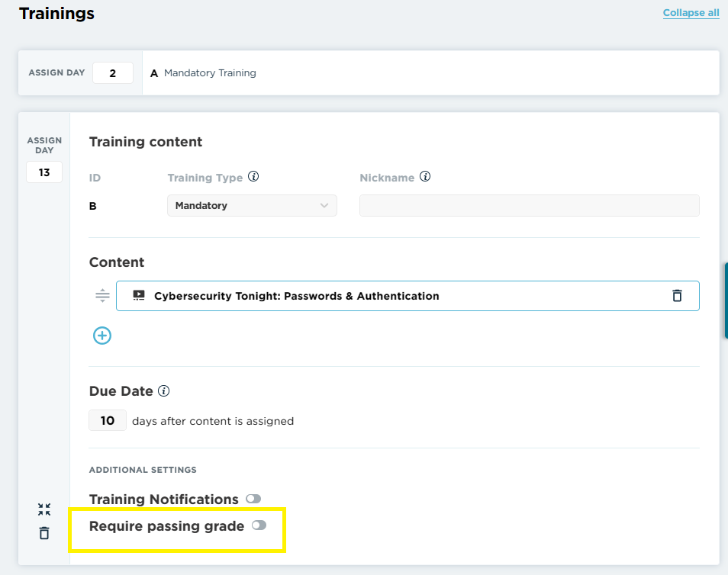Collapse training B with arrows icon
Screen dimensions: 728x575
pyautogui.click(x=44, y=509)
